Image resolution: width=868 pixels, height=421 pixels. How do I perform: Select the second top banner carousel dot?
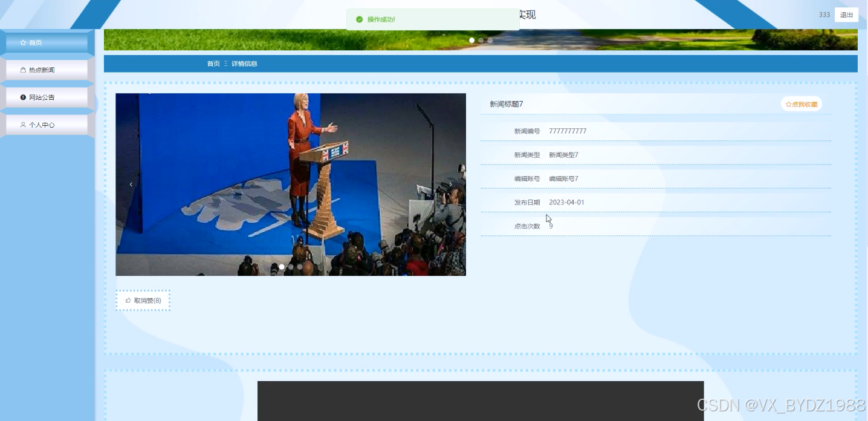pyautogui.click(x=481, y=41)
